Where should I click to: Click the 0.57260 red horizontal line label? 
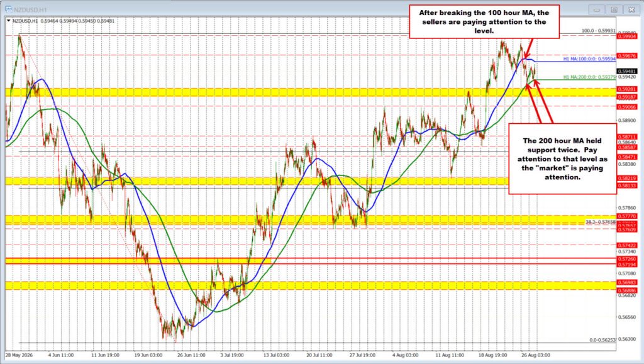click(x=627, y=259)
